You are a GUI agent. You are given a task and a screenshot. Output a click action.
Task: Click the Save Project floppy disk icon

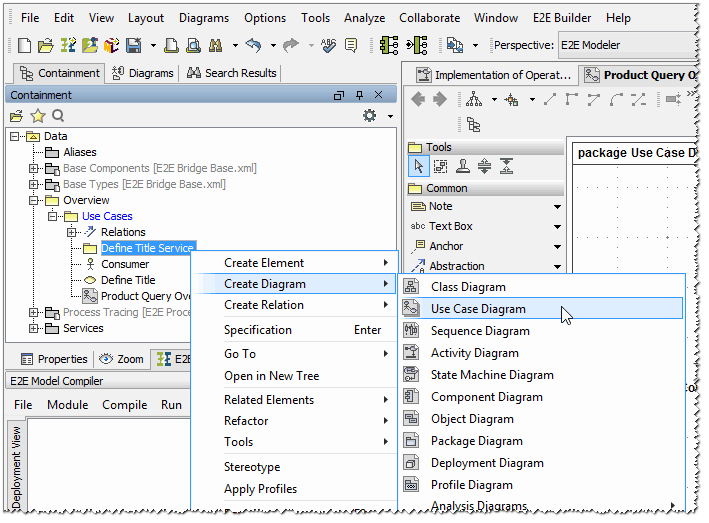(x=133, y=45)
